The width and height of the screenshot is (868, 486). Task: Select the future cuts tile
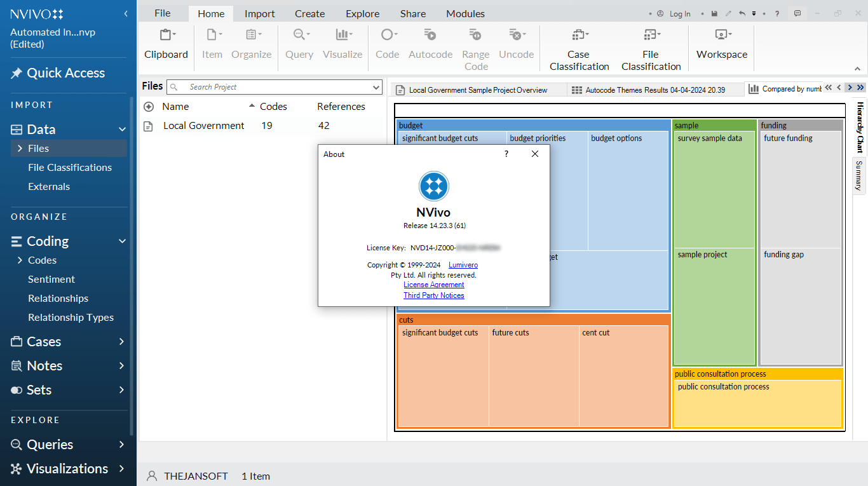click(x=534, y=376)
